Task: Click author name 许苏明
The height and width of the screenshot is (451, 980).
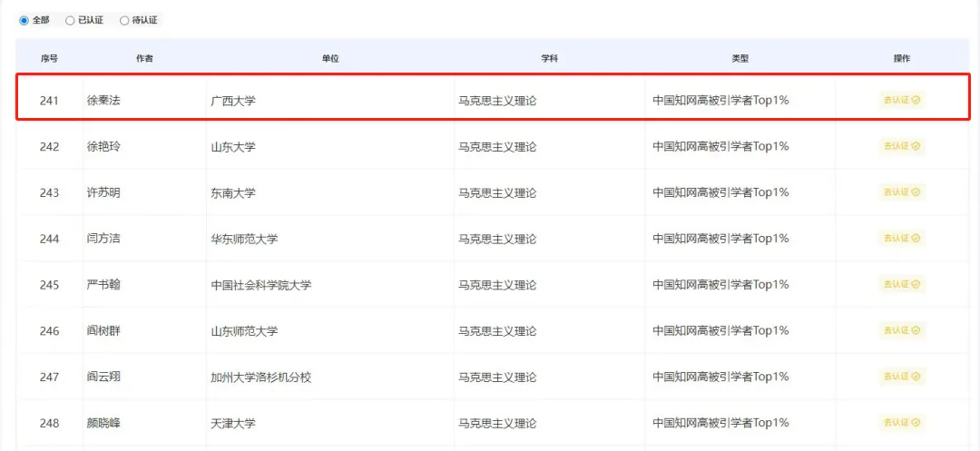Action: [103, 192]
